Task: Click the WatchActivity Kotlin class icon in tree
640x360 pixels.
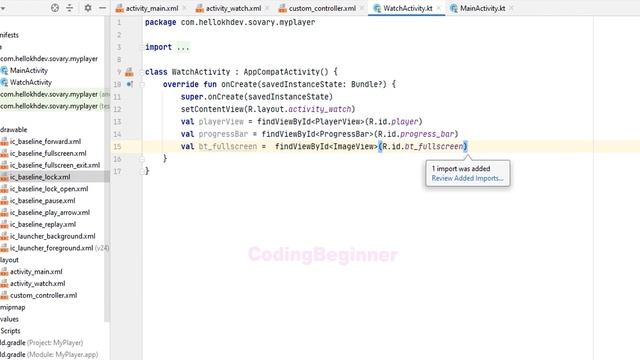Action: point(4,82)
